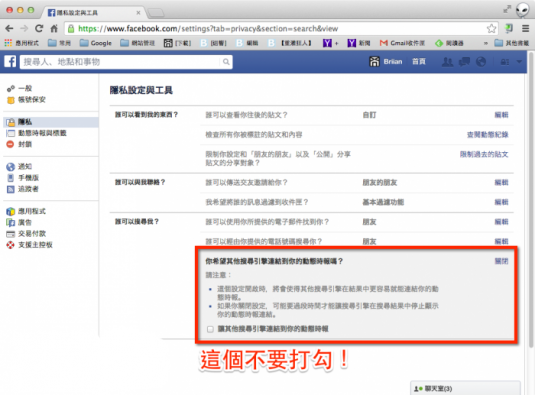Open Brian's profile from the header

point(386,62)
